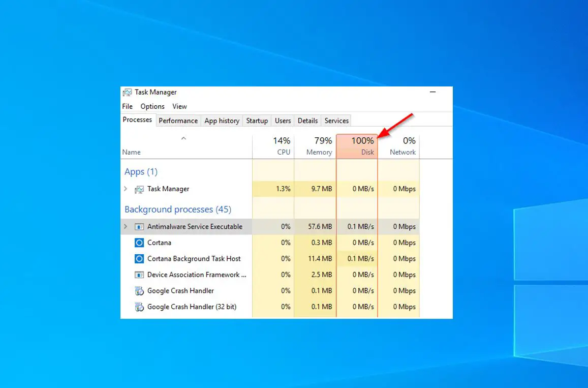Click the Apps (1) group heading
The width and height of the screenshot is (588, 388).
[141, 172]
